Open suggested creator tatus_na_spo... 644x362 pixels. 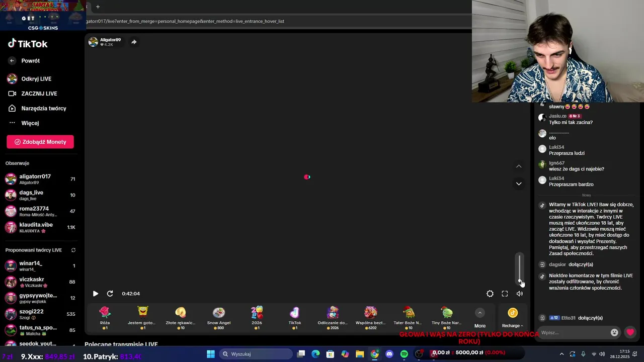pos(40,330)
